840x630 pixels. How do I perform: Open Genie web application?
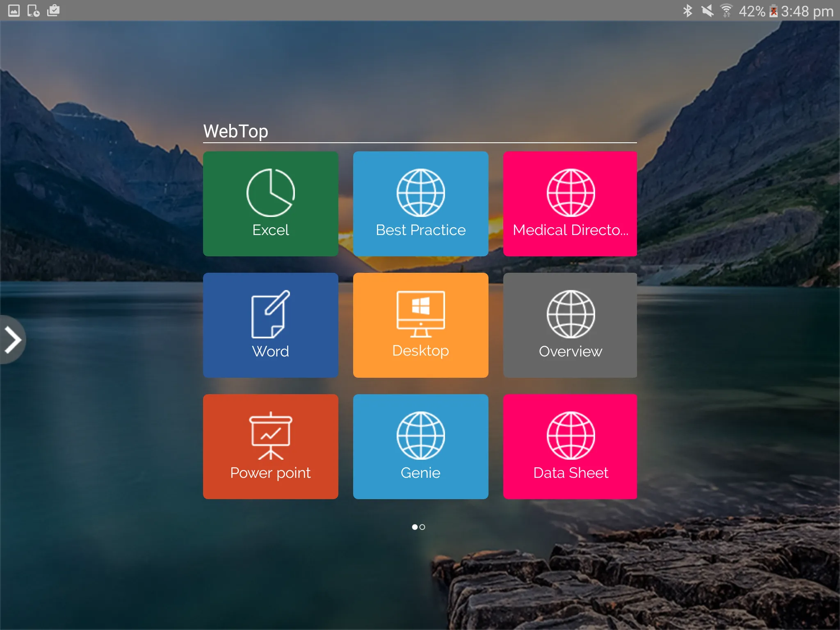pos(420,446)
